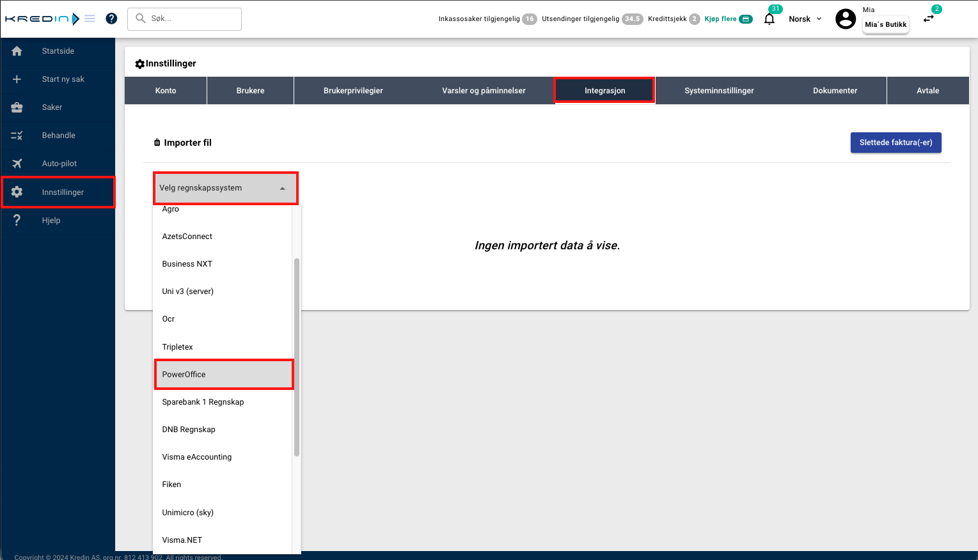978x560 pixels.
Task: Click Kredittsjekk count badge 2
Action: pyautogui.click(x=695, y=19)
